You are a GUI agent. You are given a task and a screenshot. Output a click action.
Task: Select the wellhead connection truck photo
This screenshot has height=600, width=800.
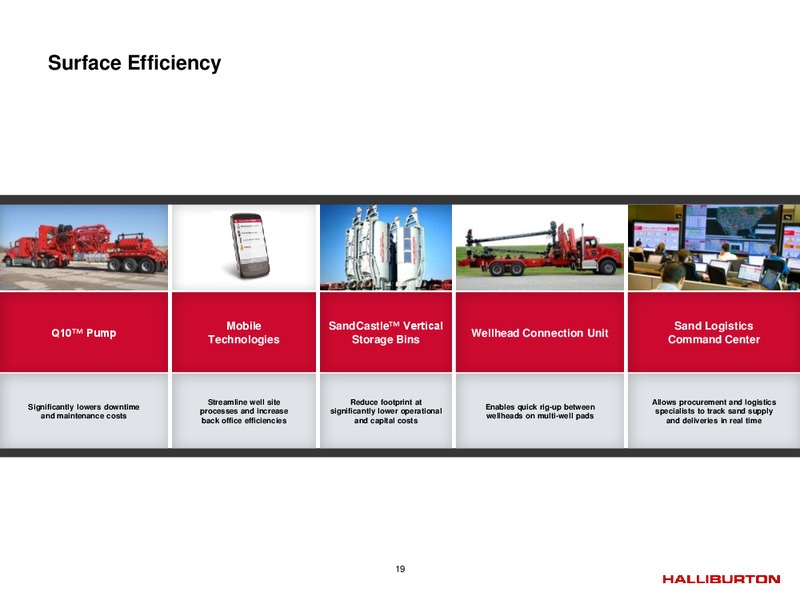click(x=540, y=247)
